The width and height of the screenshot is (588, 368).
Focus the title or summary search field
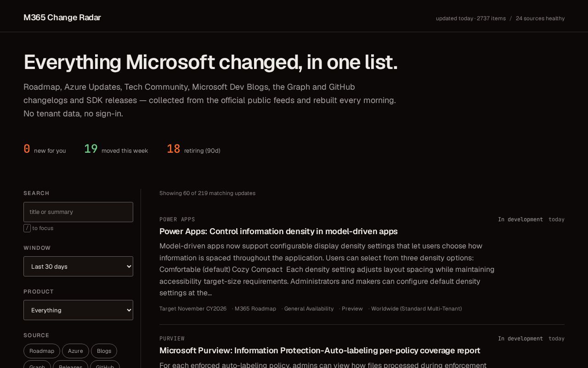click(x=78, y=212)
